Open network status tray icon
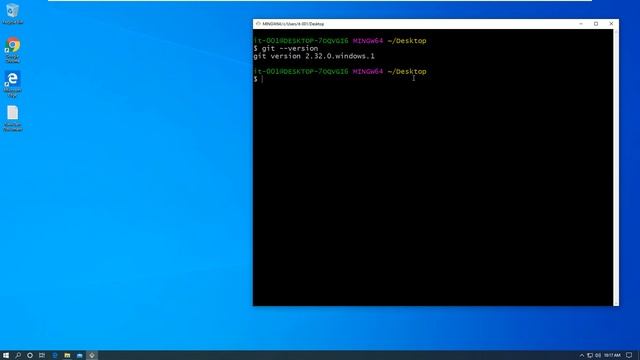This screenshot has height=360, width=640. click(x=590, y=356)
